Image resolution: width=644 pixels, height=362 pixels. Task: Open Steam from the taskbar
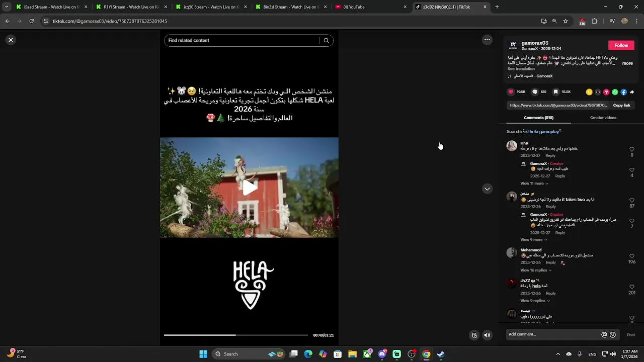(441, 354)
